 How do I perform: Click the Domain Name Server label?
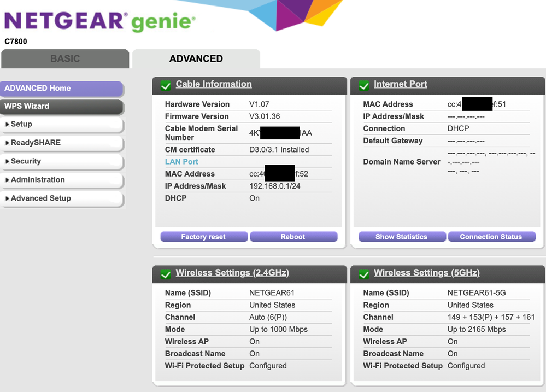pos(402,162)
